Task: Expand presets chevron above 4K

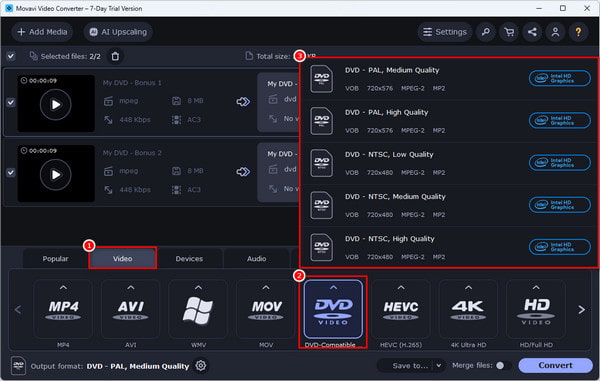Action: tap(468, 287)
